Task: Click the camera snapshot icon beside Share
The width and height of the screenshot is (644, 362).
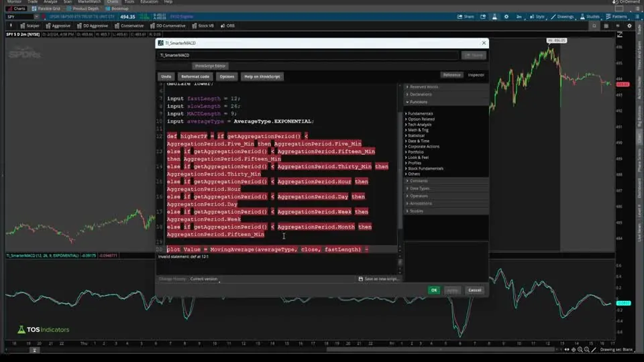Action: coord(483,16)
